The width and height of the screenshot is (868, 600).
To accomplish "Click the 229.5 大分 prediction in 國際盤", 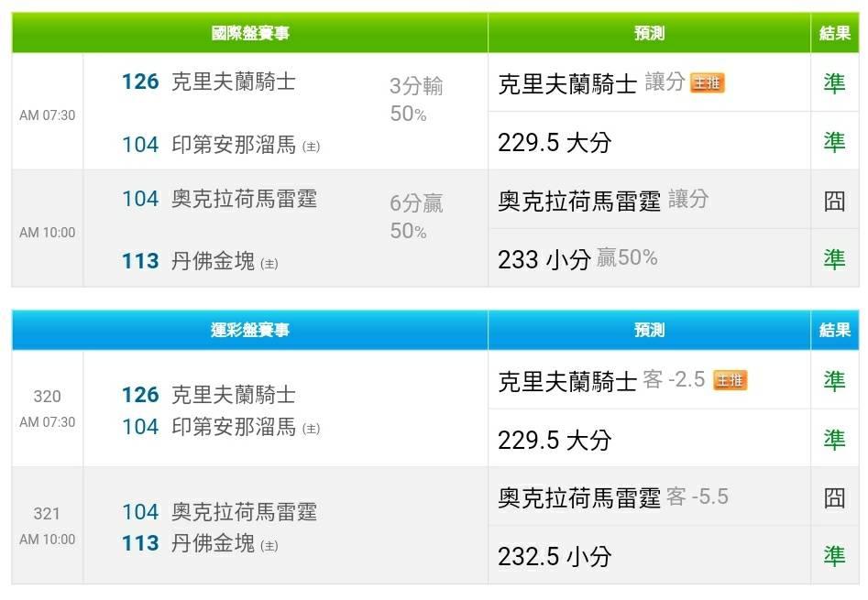I will [x=555, y=143].
